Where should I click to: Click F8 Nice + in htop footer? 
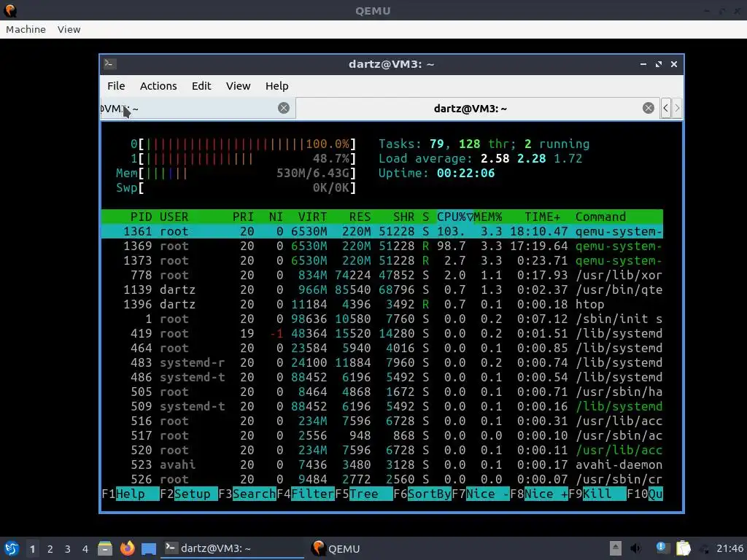point(539,494)
